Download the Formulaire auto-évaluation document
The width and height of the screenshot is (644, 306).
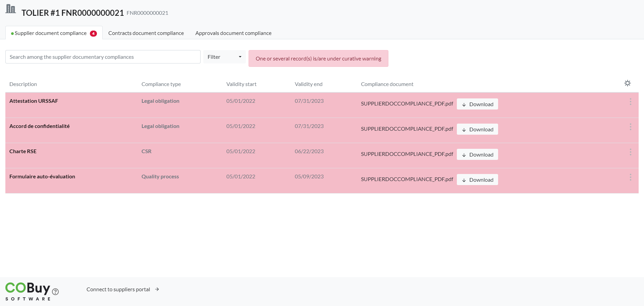(x=477, y=180)
